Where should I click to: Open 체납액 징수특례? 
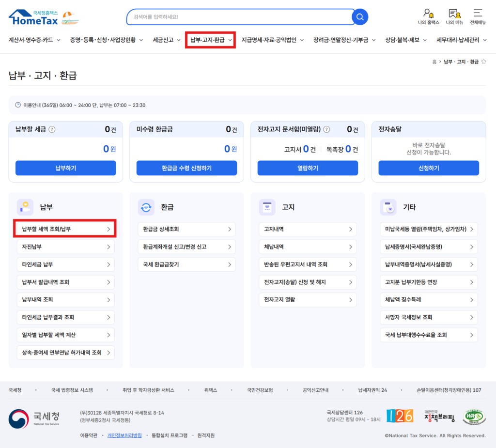coord(429,300)
